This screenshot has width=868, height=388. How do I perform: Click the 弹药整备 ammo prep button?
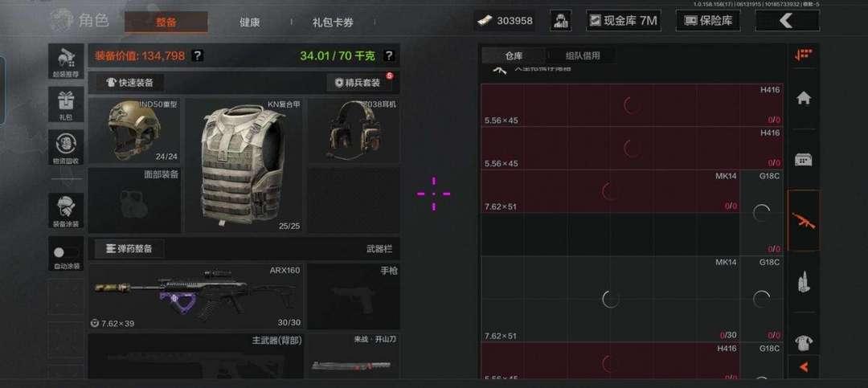pyautogui.click(x=129, y=248)
